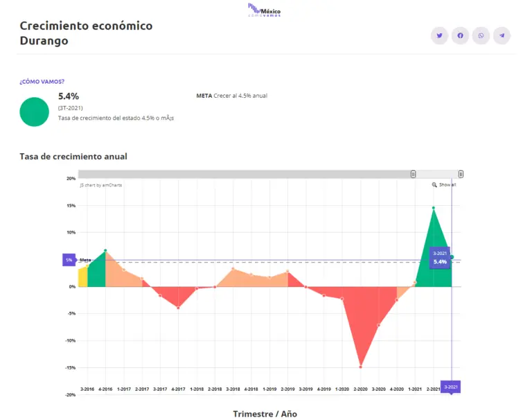Image resolution: width=532 pixels, height=420 pixels.
Task: Click the left grip of the chart scrollbar
Action: pos(414,174)
